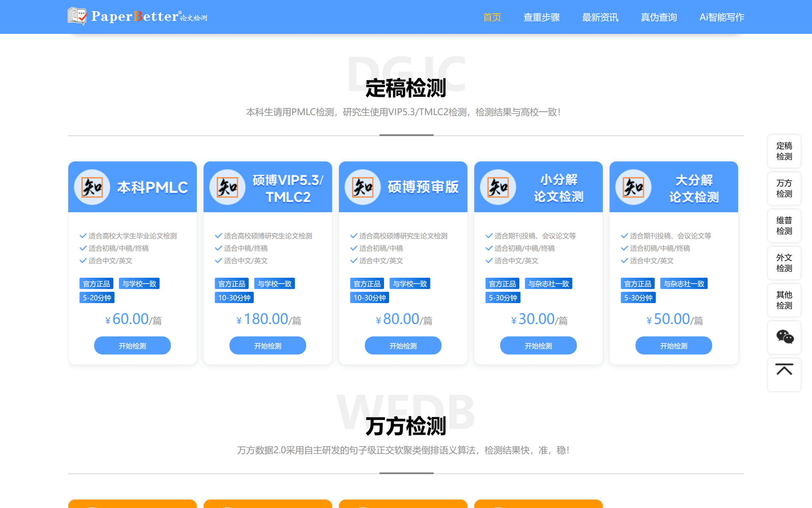Screen dimensions: 812x508
Task: Click the ¥60.00/篇 price
Action: tap(133, 319)
